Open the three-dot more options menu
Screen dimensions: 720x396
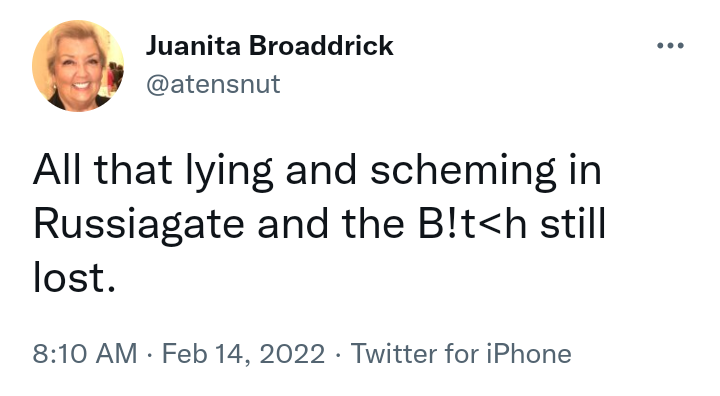pos(670,45)
